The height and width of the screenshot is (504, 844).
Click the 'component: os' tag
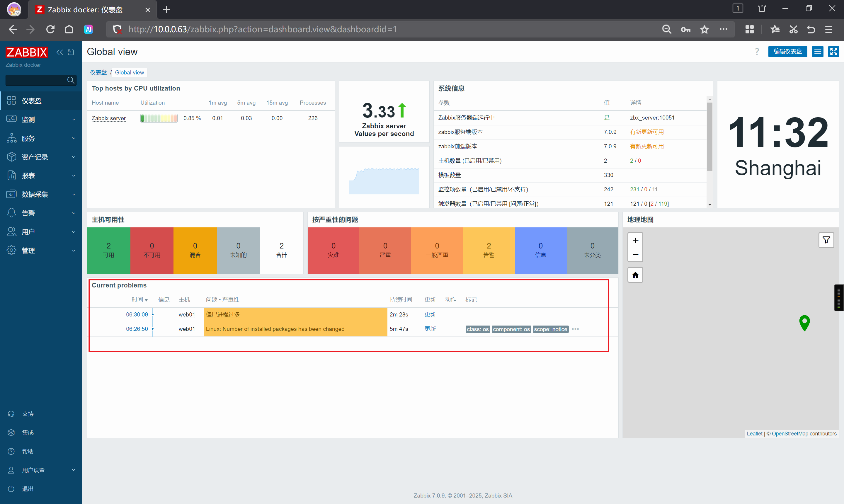[511, 329]
